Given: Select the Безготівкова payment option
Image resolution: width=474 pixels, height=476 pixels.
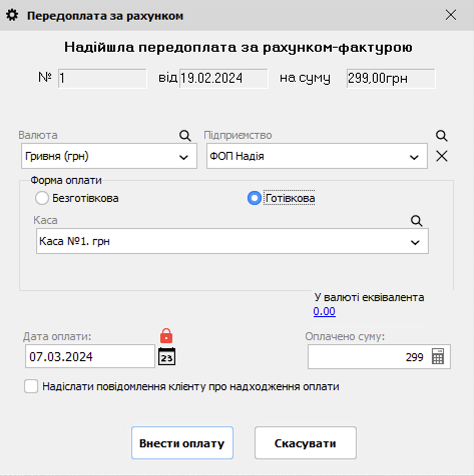Looking at the screenshot, I should [x=42, y=198].
